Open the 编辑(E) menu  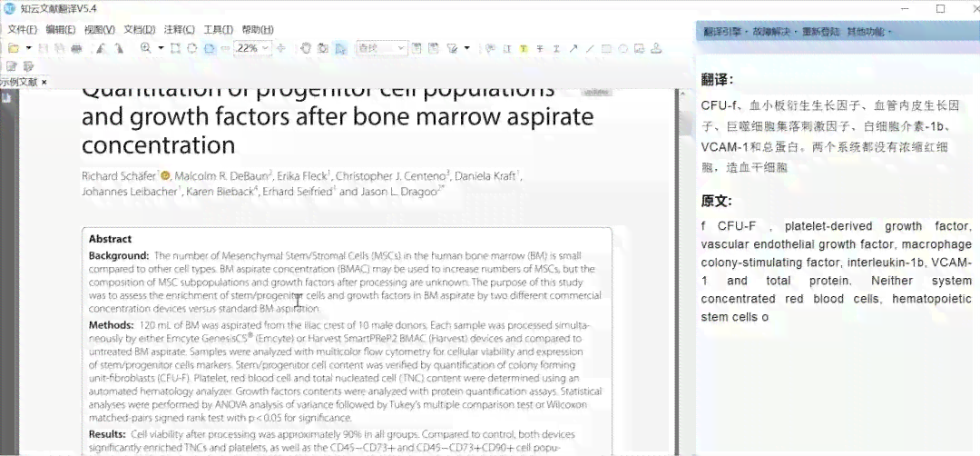(x=61, y=29)
